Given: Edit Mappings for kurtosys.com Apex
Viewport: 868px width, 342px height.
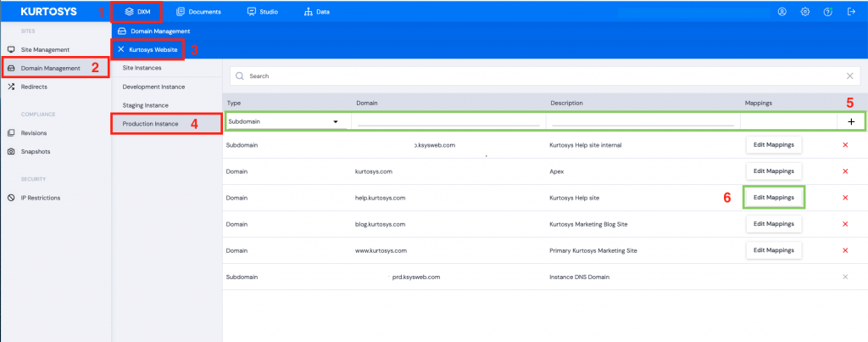Looking at the screenshot, I should pyautogui.click(x=774, y=171).
